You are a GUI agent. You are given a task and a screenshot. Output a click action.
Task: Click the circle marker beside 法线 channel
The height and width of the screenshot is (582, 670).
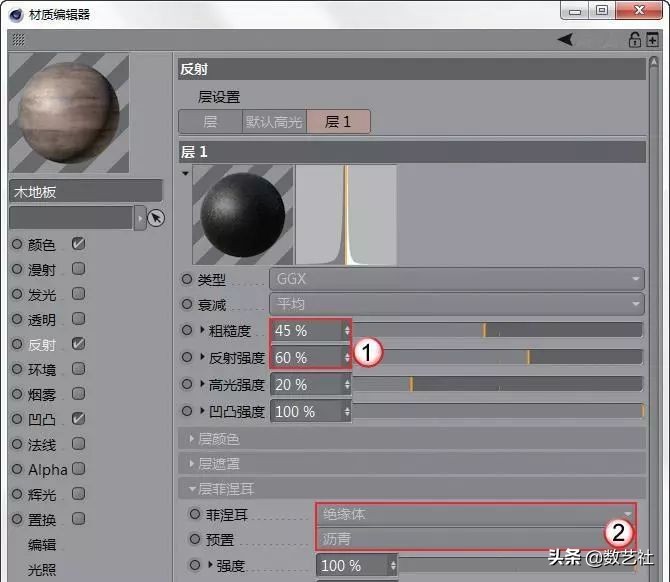(17, 444)
